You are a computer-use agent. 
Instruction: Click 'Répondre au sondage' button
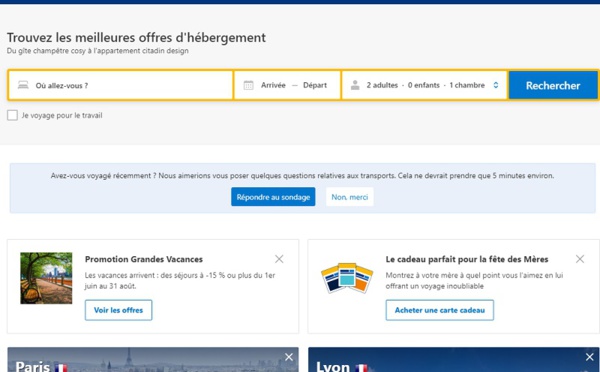(x=273, y=197)
